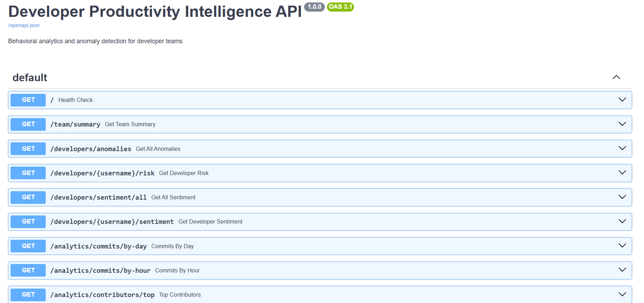Click GET badge for /analytics/commits/by-day
Screen dimensions: 644x303
click(x=28, y=246)
